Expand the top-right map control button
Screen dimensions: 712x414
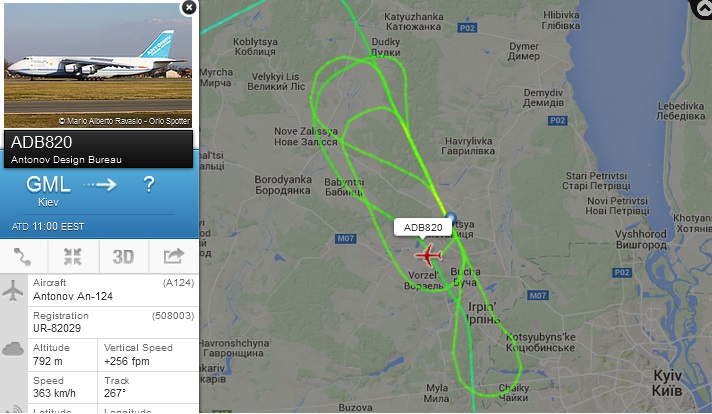(x=702, y=7)
